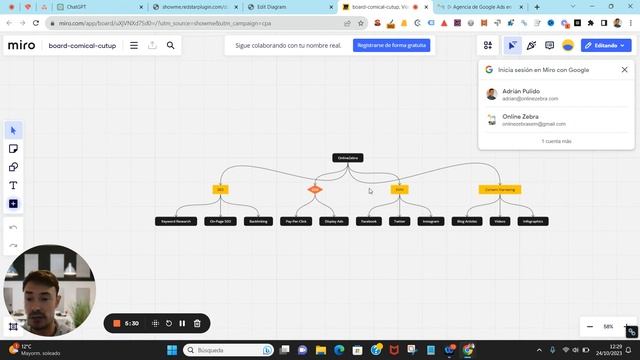Click the 58% zoom level
640x360 pixels.
608,327
